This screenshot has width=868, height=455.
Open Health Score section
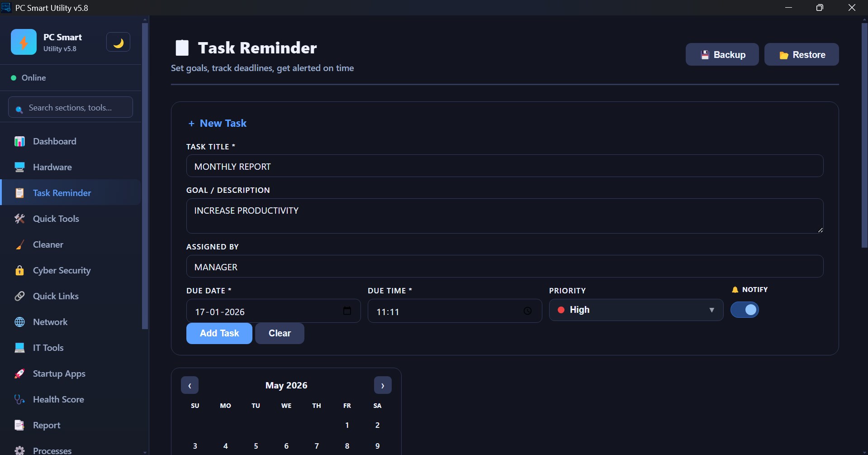71,399
